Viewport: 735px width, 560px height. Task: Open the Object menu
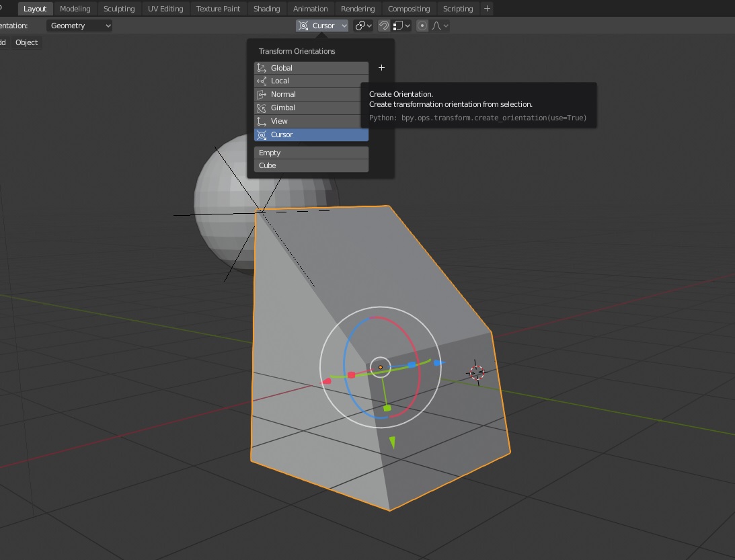(x=27, y=42)
